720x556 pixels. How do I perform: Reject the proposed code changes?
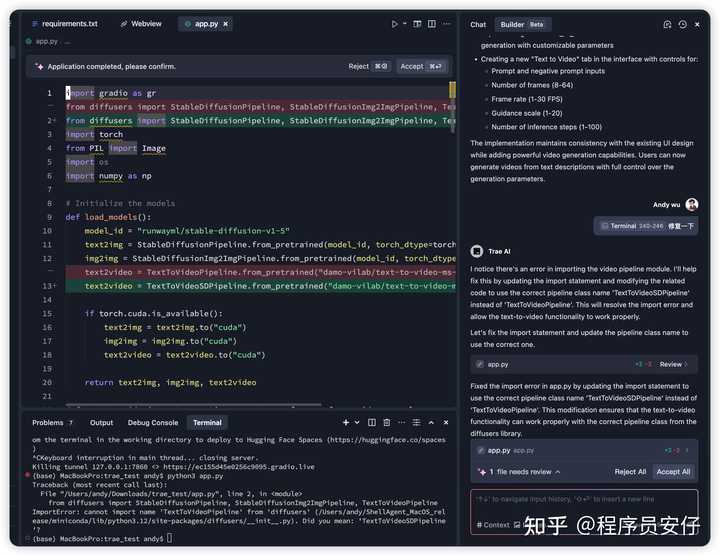[368, 66]
